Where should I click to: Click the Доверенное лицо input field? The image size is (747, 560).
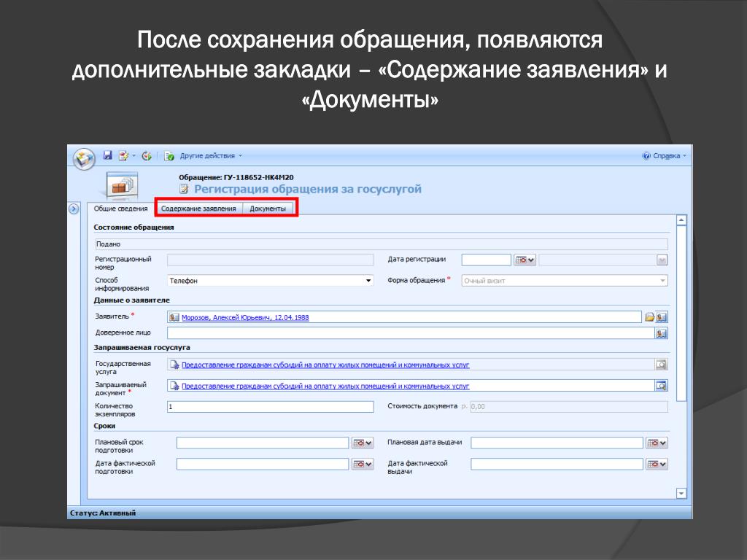pyautogui.click(x=411, y=332)
